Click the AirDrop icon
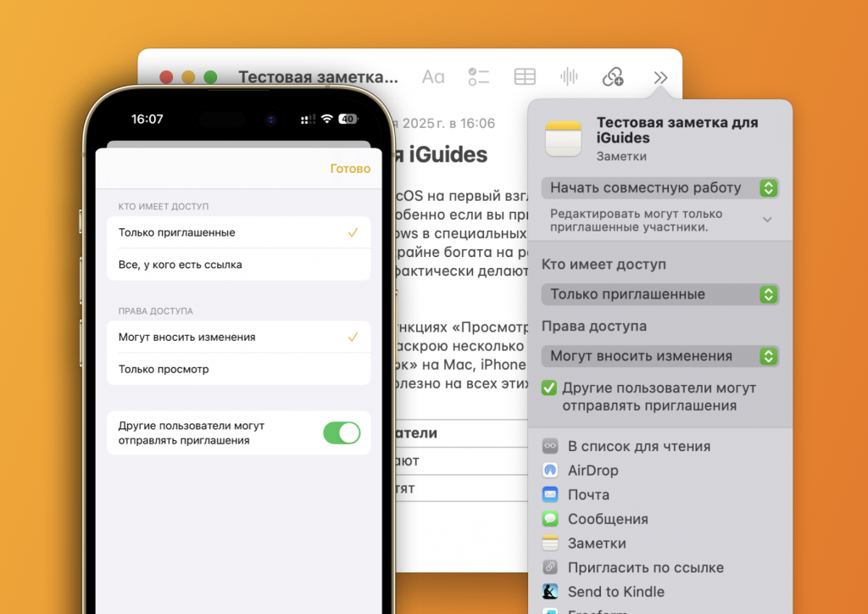The width and height of the screenshot is (868, 614). 549,470
